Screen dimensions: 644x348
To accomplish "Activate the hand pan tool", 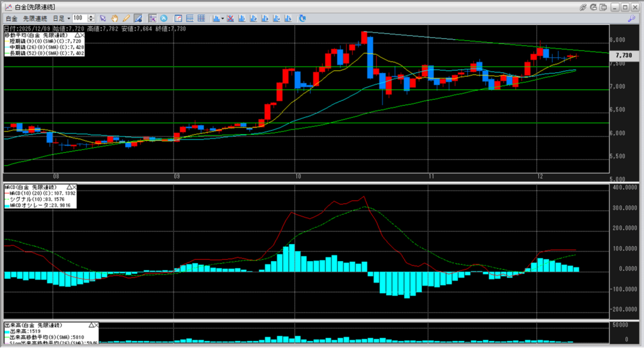I will (x=115, y=18).
